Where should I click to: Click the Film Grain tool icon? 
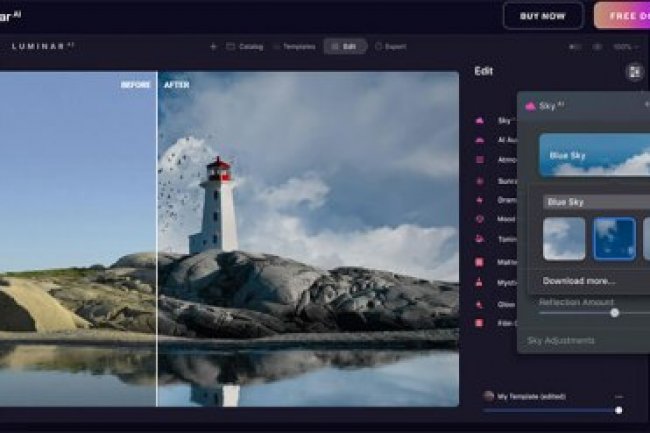[481, 323]
